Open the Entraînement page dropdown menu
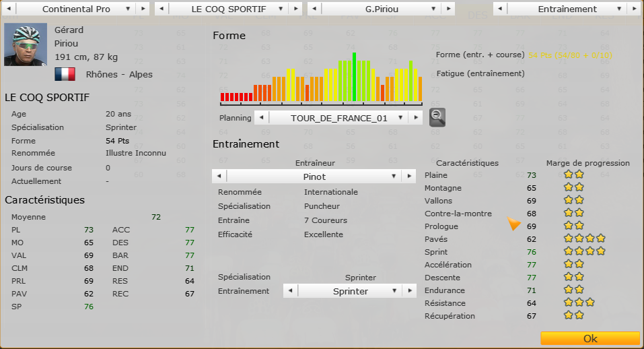644x349 pixels. pos(567,9)
